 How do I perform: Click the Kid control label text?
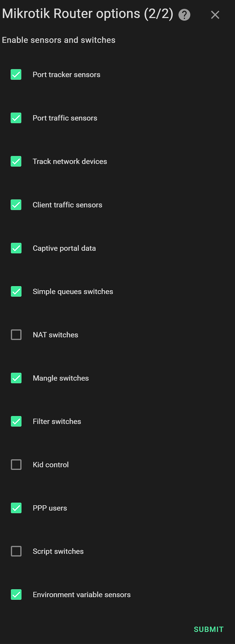point(51,465)
